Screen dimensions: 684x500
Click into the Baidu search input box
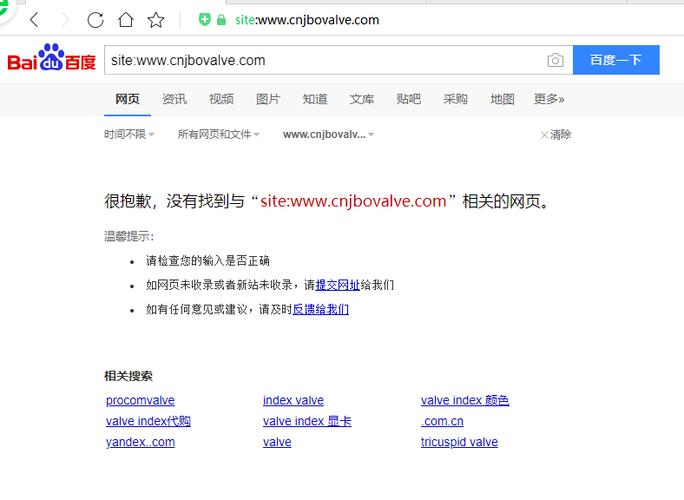(323, 60)
